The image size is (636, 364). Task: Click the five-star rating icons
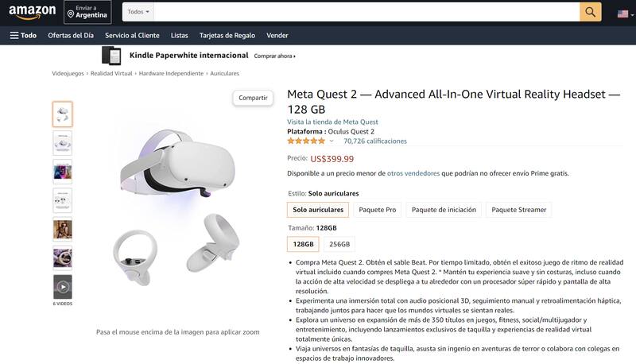(306, 141)
